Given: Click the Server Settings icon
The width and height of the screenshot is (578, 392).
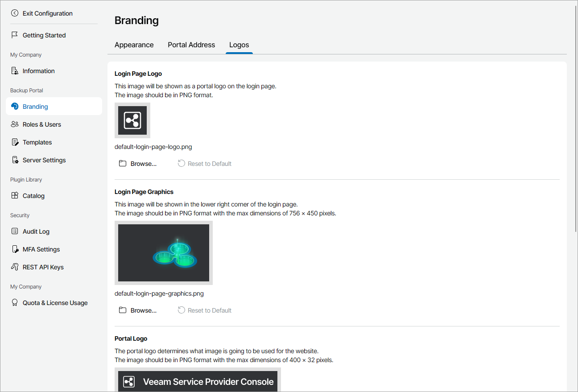Looking at the screenshot, I should [15, 160].
